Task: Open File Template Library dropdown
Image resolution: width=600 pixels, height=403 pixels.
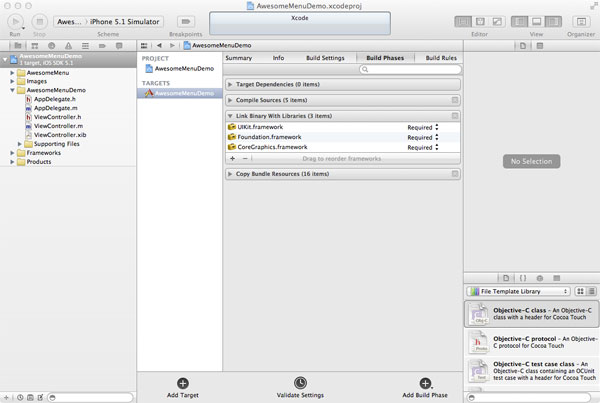Action: click(518, 291)
